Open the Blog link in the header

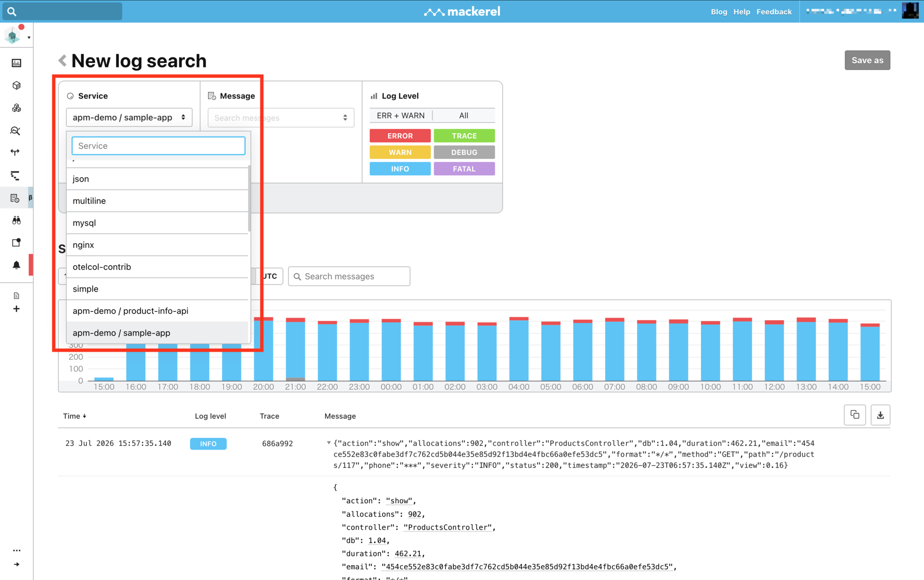tap(719, 12)
